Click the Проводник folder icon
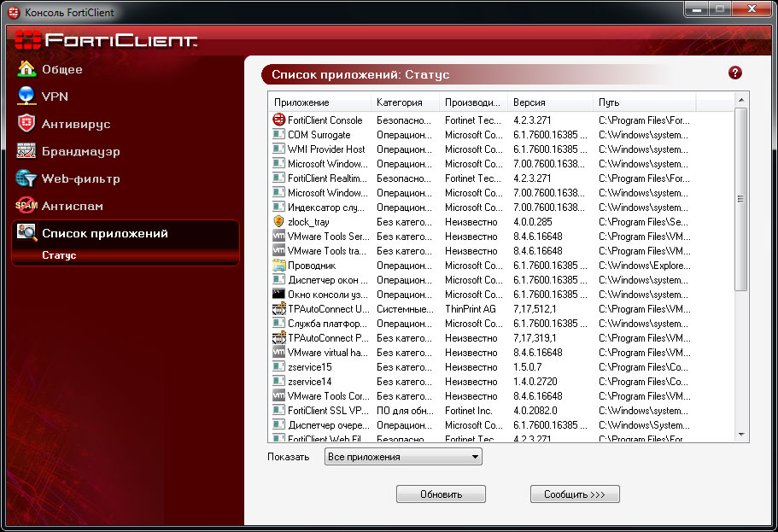This screenshot has height=532, width=778. click(279, 265)
